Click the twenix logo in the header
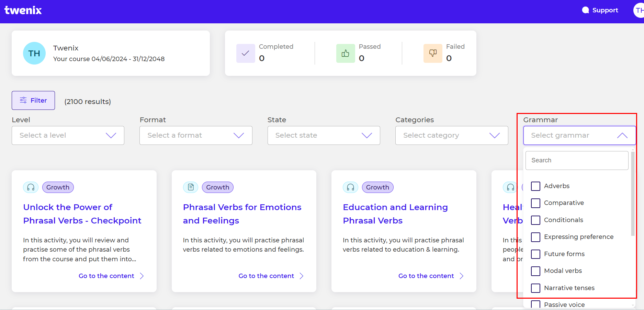This screenshot has height=310, width=644. [x=23, y=10]
